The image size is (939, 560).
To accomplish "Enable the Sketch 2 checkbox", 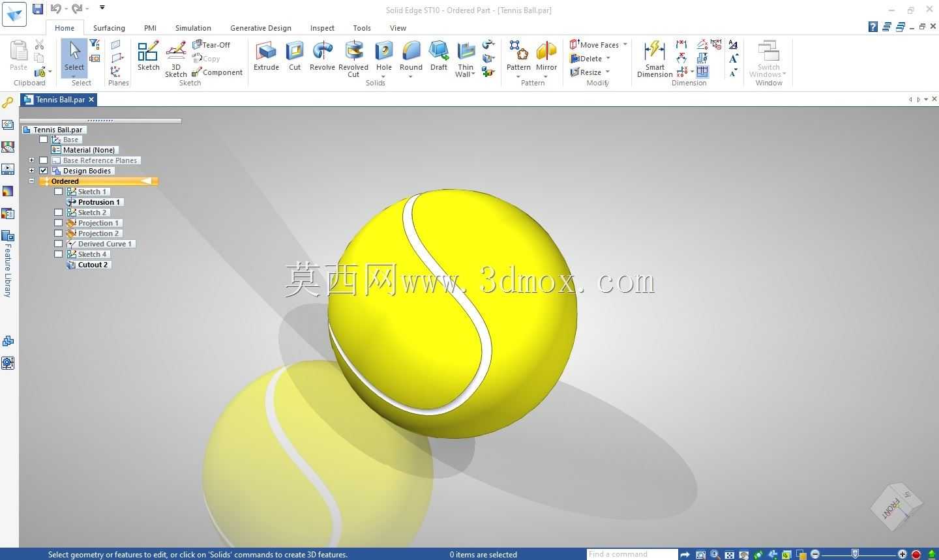I will [x=59, y=213].
